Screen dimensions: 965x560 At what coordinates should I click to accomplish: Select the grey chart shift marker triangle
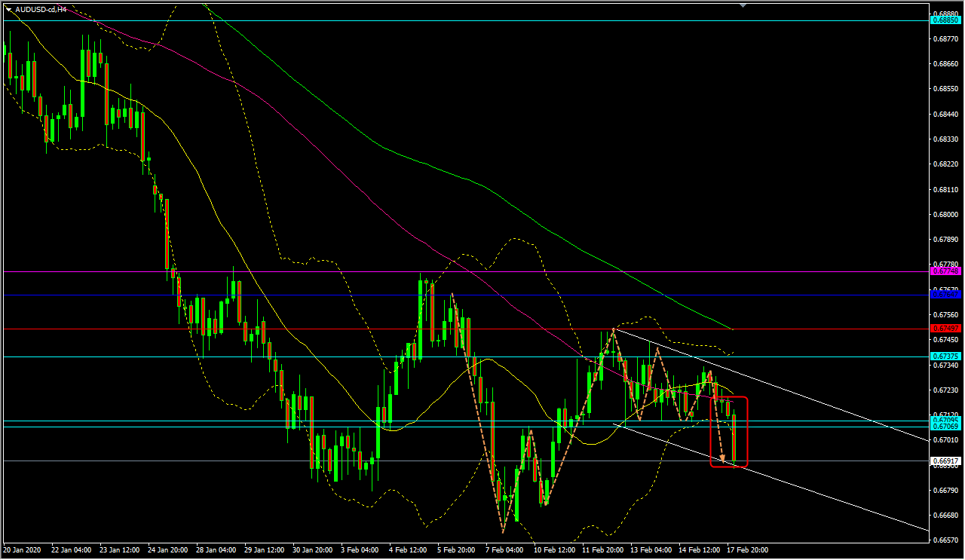[x=744, y=5]
